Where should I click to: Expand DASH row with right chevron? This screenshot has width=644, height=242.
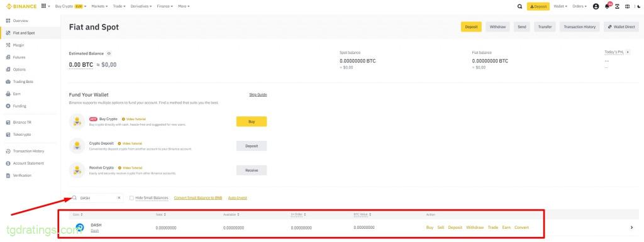tap(631, 228)
